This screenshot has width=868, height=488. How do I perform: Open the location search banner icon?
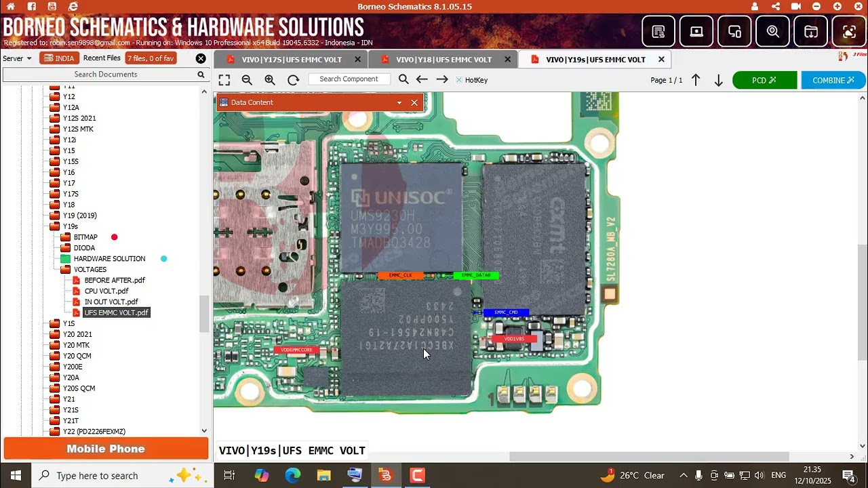[773, 32]
